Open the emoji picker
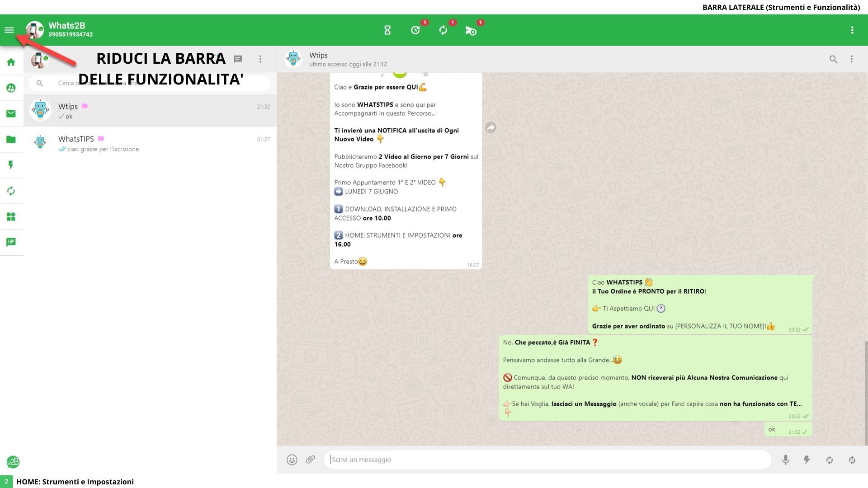 pyautogui.click(x=292, y=460)
